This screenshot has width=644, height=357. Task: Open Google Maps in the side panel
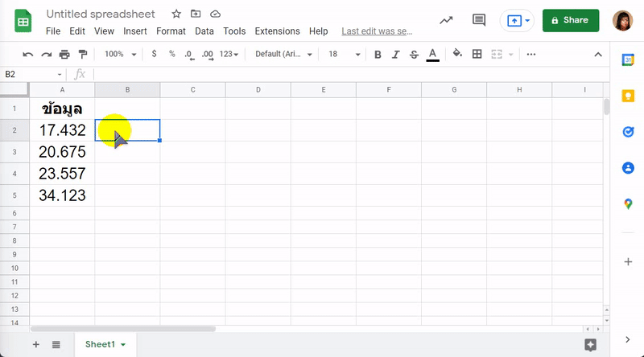click(x=628, y=203)
